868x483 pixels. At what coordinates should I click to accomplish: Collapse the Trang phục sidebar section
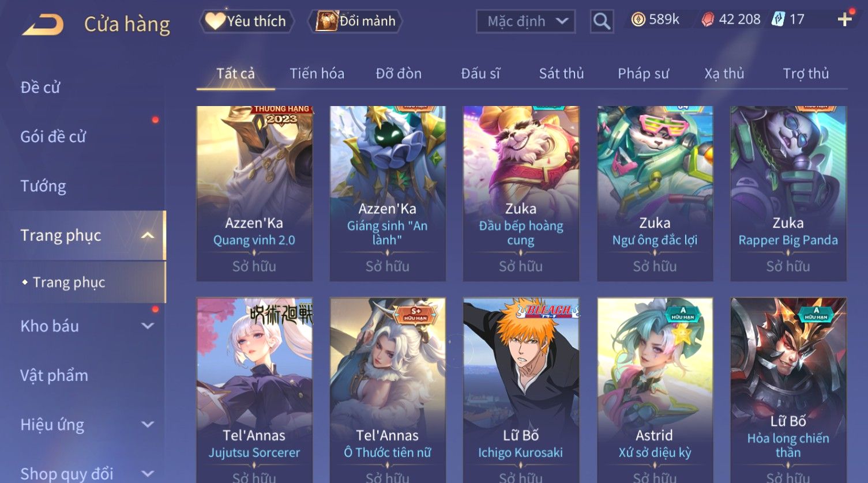click(x=148, y=235)
